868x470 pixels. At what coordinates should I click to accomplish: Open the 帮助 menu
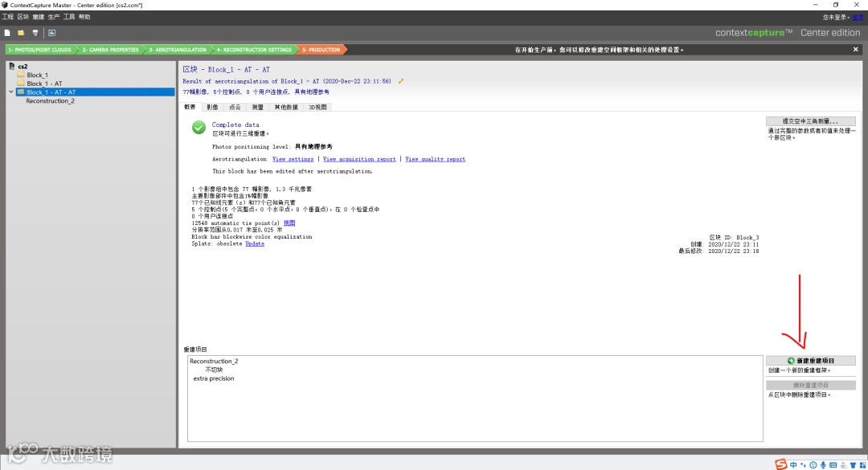point(84,17)
